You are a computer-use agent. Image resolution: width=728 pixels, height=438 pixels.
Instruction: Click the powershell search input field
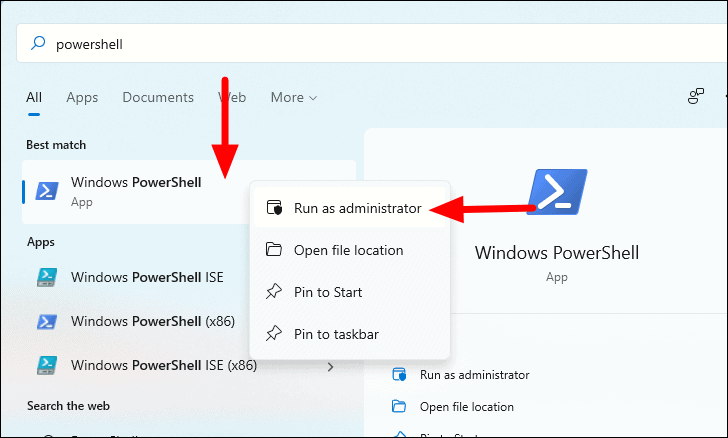(372, 44)
